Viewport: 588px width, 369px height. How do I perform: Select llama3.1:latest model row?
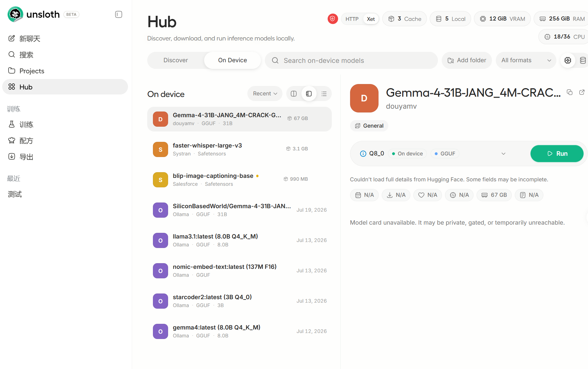pyautogui.click(x=239, y=240)
